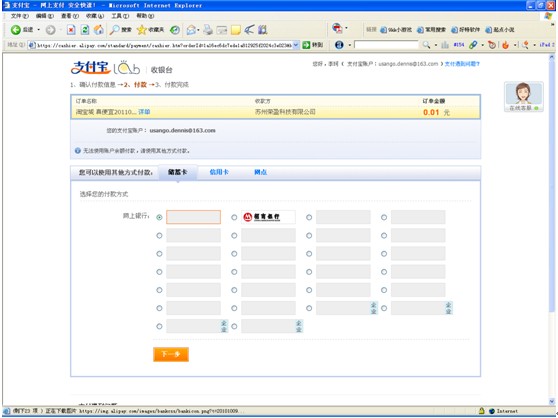Click the Go (转到) green arrow button
The height and width of the screenshot is (418, 558).
point(312,45)
